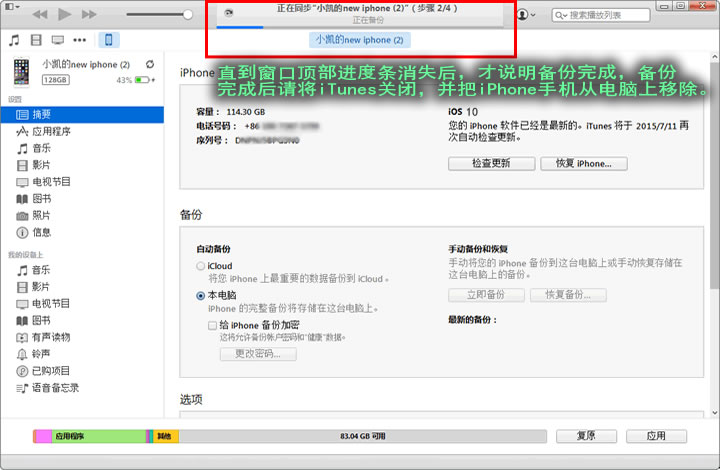720x470 pixels.
Task: Select the iPhone device button
Action: pyautogui.click(x=109, y=40)
